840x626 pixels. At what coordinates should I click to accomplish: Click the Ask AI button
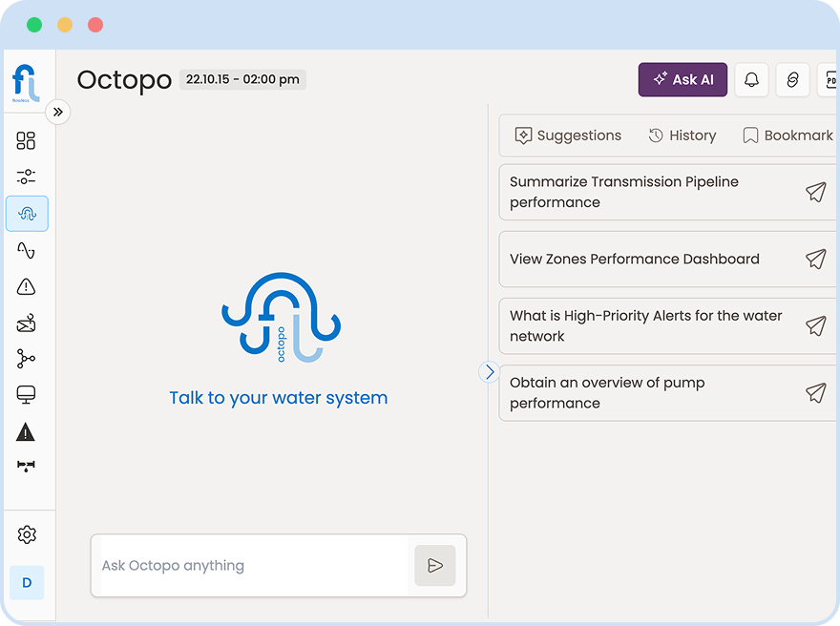[682, 79]
